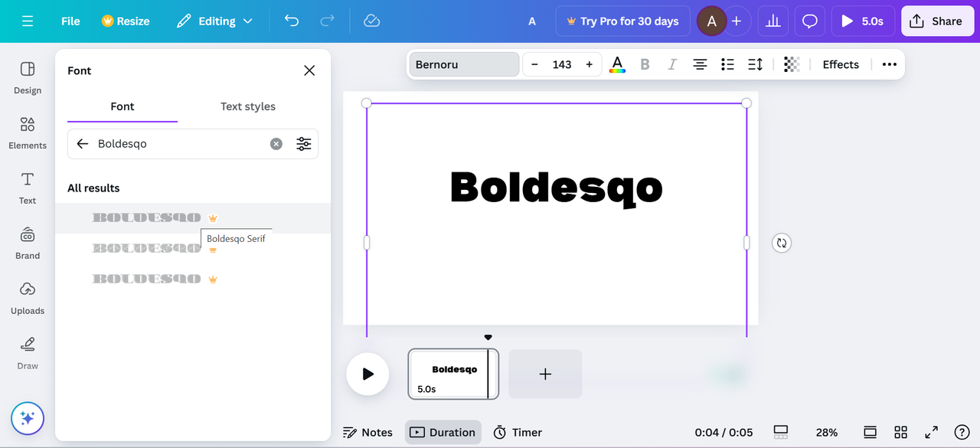Open the grid view of pages
980x448 pixels.
[x=900, y=433]
